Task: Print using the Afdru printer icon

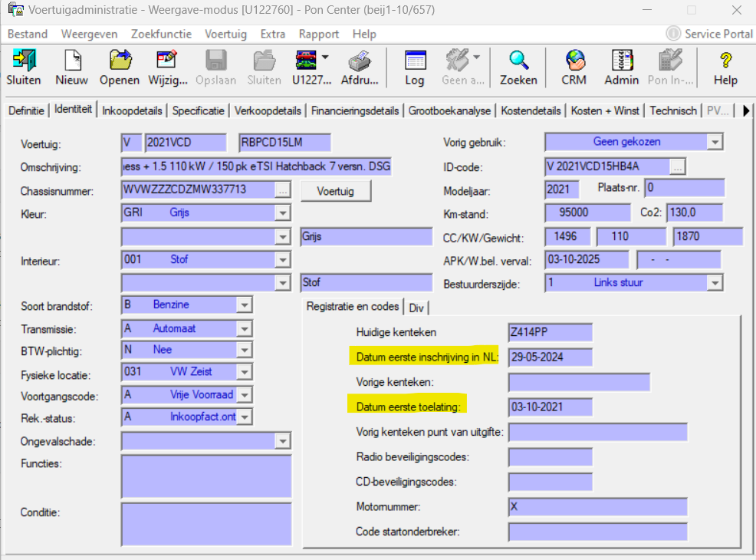Action: (x=359, y=61)
